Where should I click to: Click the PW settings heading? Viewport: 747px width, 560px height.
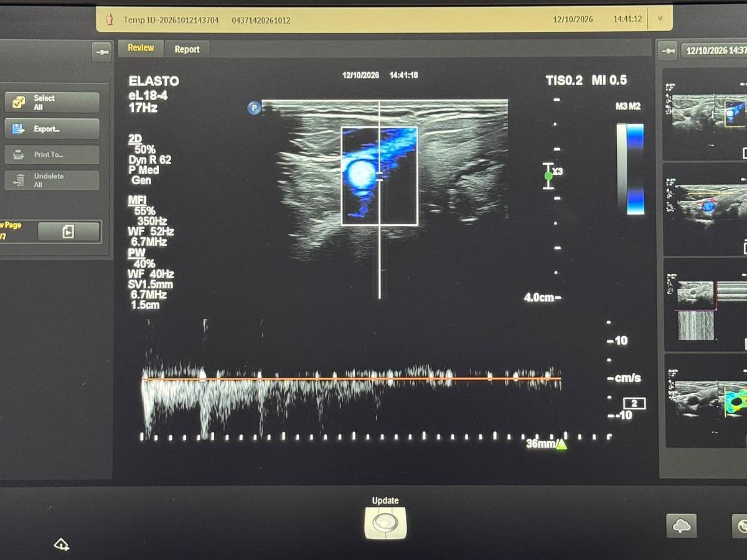(137, 253)
